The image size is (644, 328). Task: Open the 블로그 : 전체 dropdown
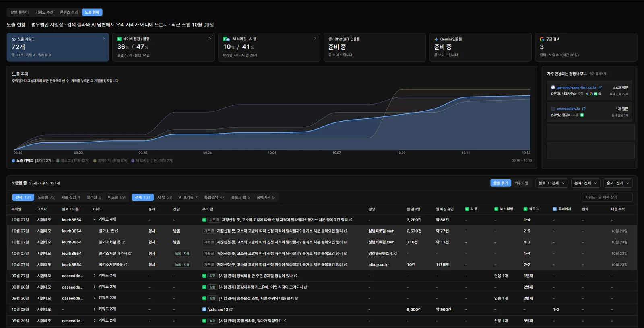(x=551, y=183)
